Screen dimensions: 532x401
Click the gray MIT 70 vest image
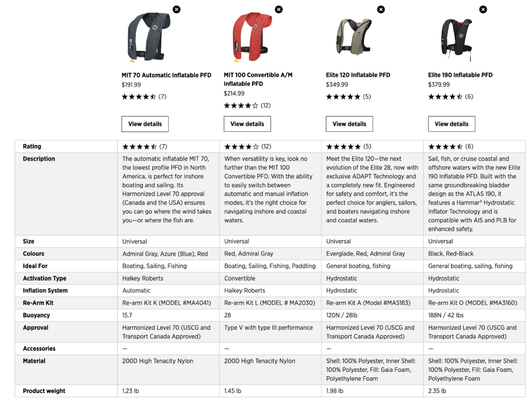click(148, 37)
